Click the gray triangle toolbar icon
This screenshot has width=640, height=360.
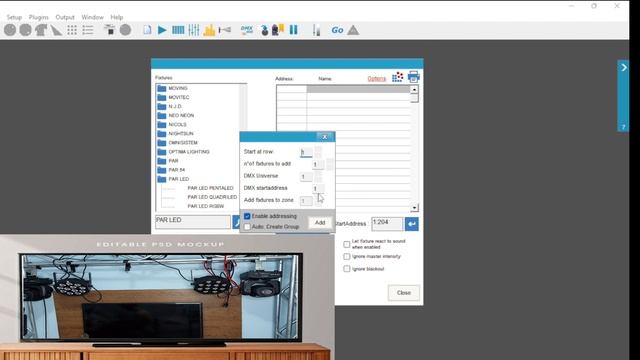coord(353,30)
